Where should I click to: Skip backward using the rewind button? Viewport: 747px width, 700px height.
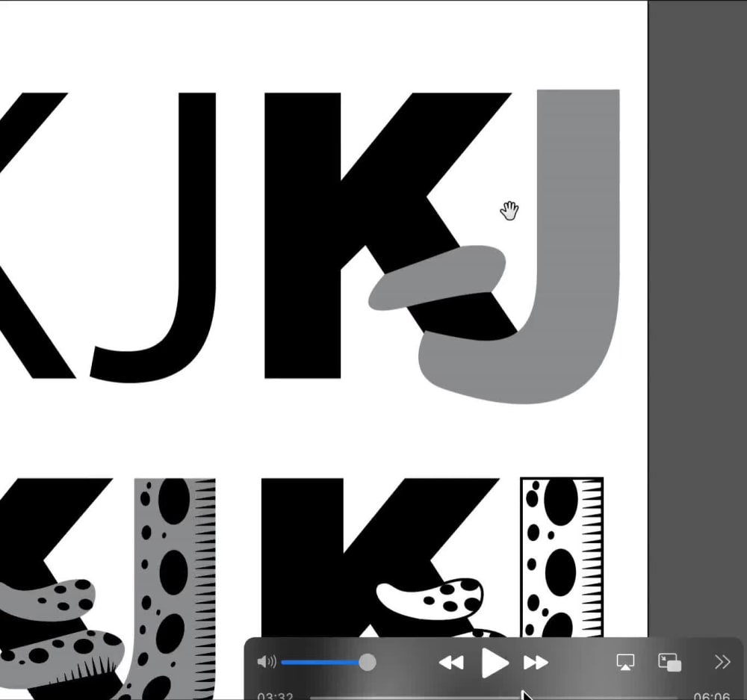tap(452, 661)
